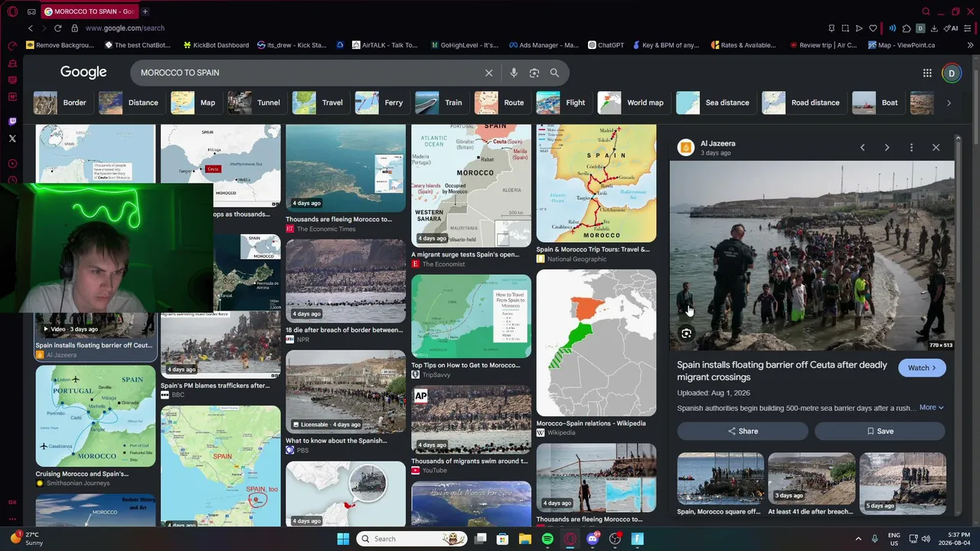980x551 pixels.
Task: Show the next image in preview panel
Action: (887, 148)
